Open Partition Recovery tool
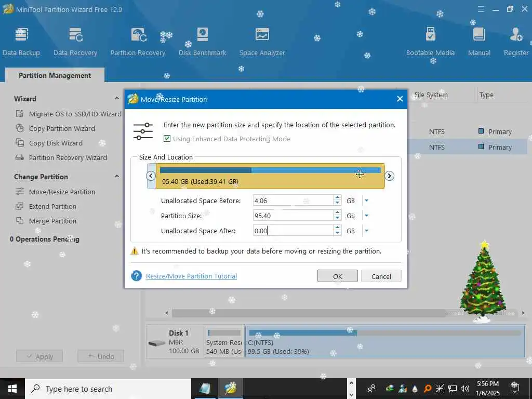The image size is (532, 399). 138,42
